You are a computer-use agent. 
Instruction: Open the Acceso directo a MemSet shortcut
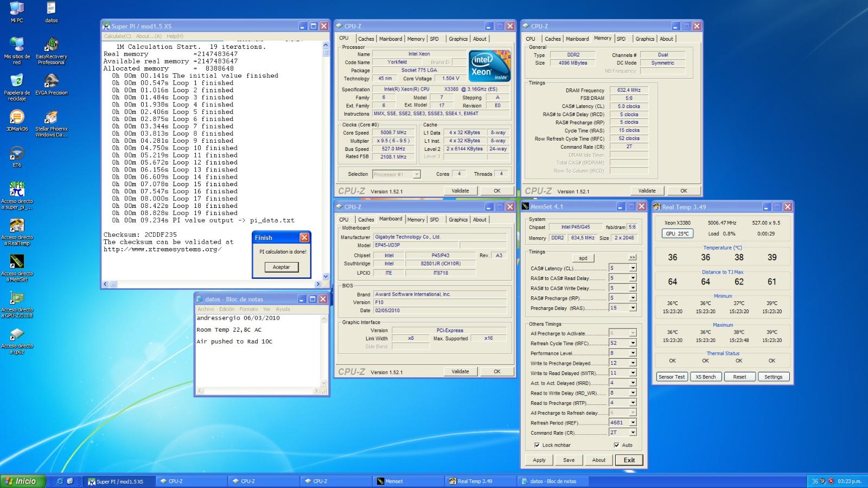[x=17, y=268]
